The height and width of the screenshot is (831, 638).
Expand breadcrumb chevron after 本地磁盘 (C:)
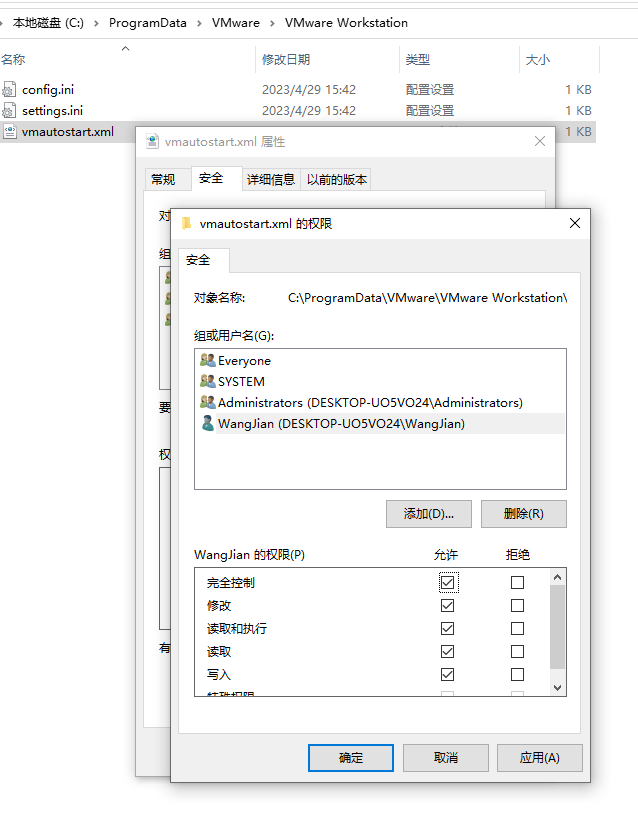point(96,23)
